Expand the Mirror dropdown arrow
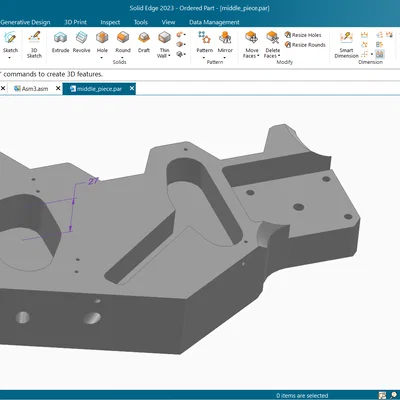 pyautogui.click(x=225, y=57)
